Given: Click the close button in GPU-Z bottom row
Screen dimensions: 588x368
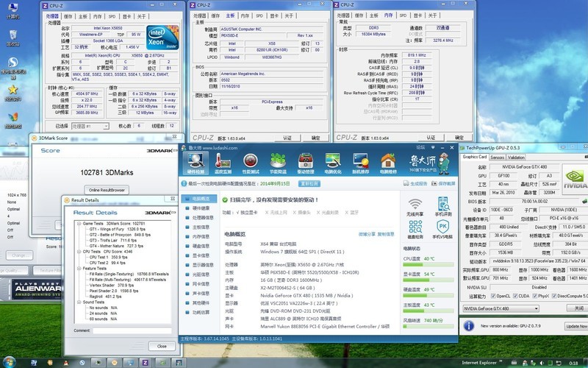Looking at the screenshot, I should (x=578, y=308).
